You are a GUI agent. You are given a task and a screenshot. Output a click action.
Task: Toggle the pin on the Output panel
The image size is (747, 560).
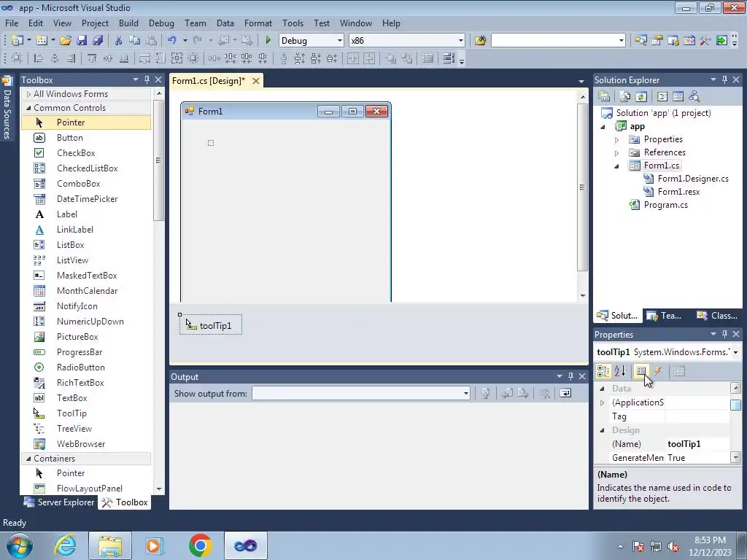tap(570, 376)
